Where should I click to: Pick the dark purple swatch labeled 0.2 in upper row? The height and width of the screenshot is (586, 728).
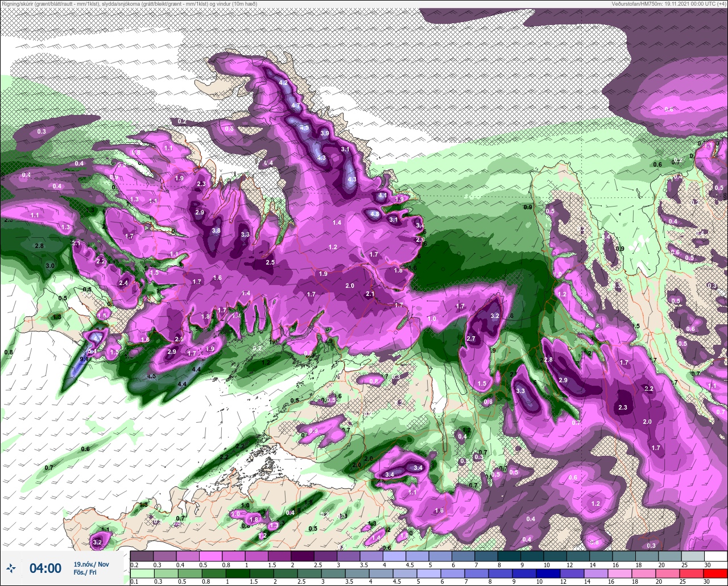point(142,556)
